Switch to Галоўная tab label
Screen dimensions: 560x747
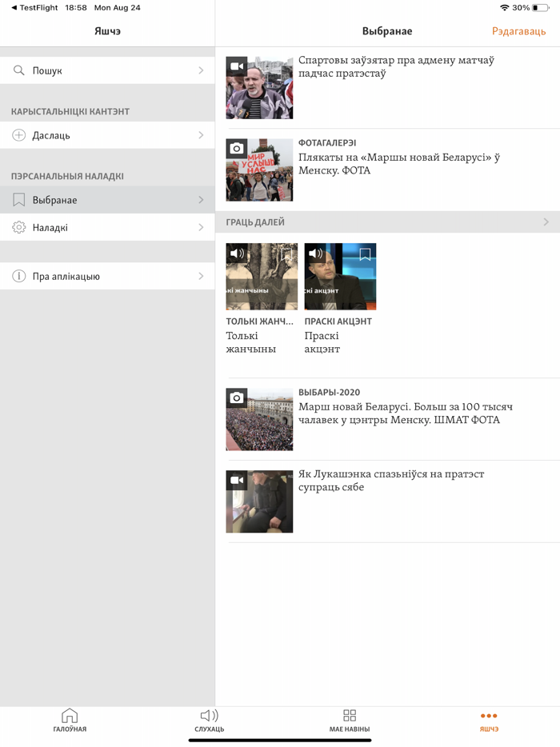coord(70,729)
